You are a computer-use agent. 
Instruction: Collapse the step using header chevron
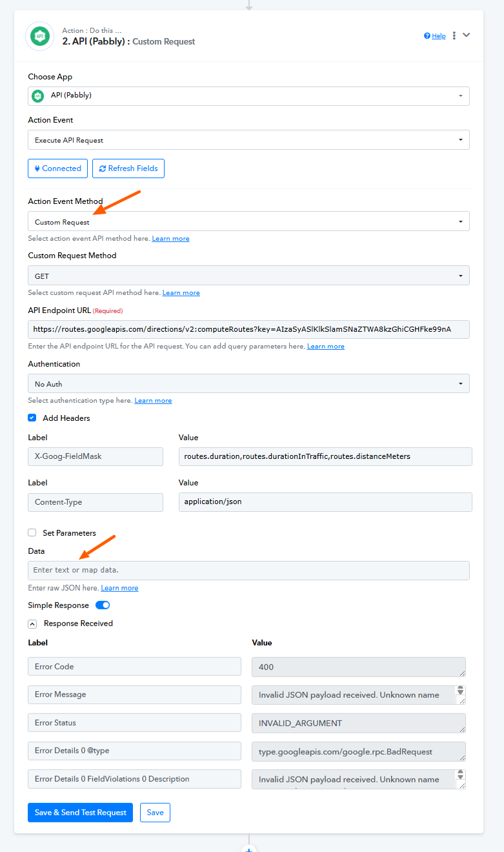[x=467, y=35]
